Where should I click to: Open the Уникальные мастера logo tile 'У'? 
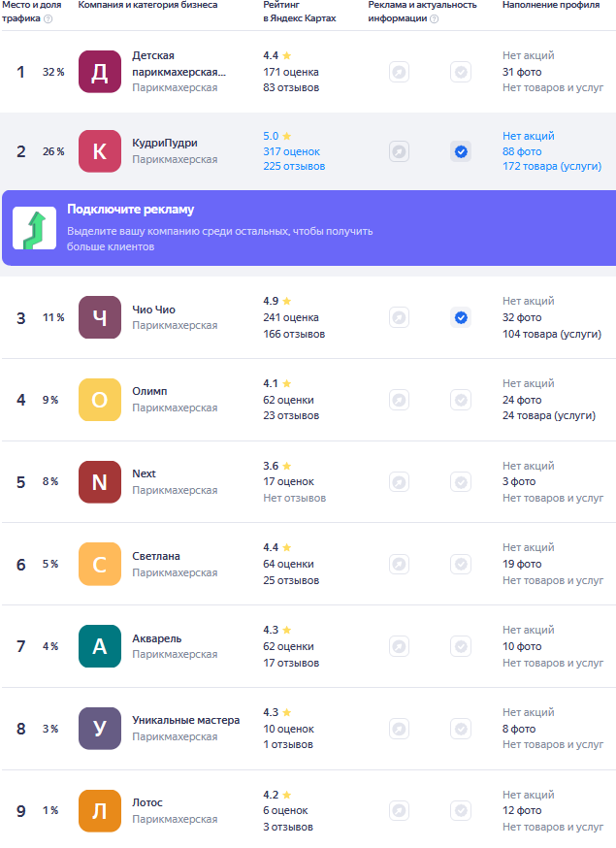tap(100, 729)
